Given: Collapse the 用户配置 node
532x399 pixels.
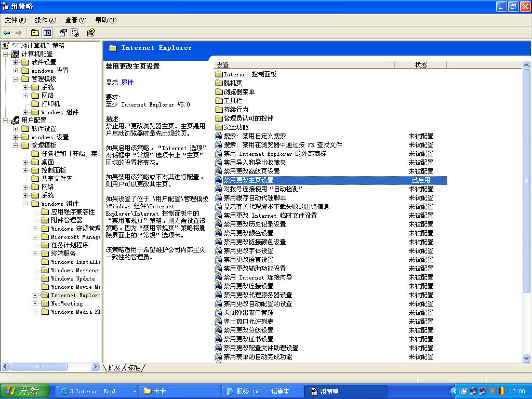Looking at the screenshot, I should click(x=5, y=121).
